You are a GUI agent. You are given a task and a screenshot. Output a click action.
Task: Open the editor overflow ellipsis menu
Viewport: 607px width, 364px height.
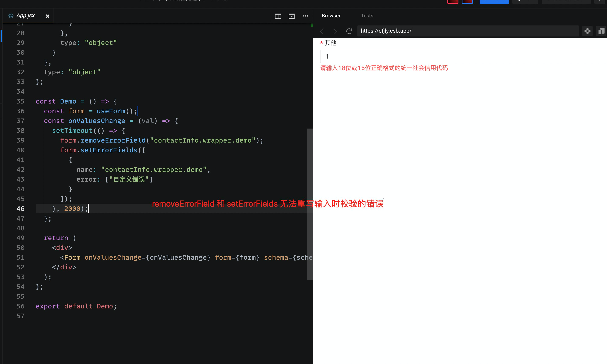(305, 16)
